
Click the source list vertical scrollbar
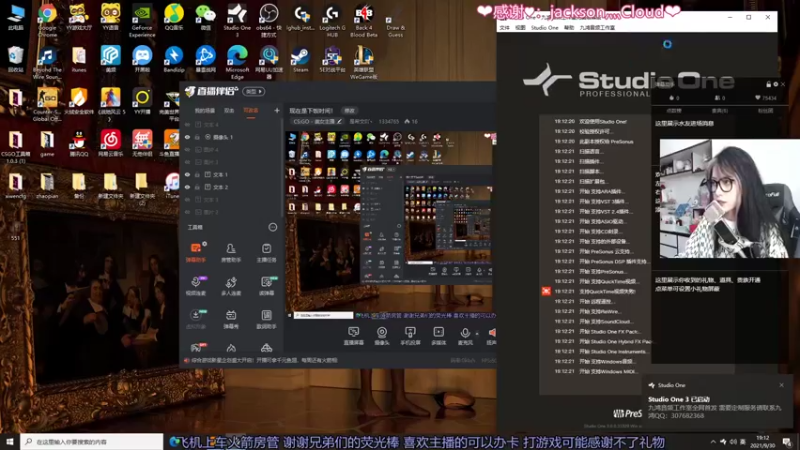(282, 168)
